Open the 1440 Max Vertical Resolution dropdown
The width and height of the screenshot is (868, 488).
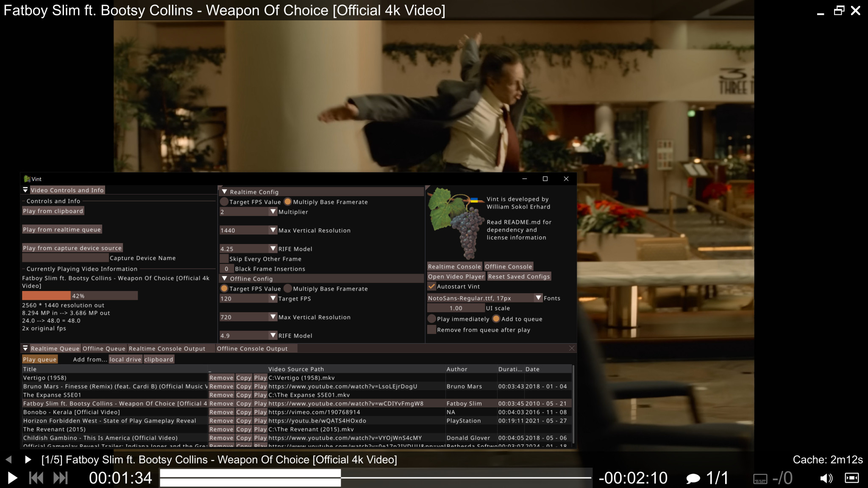click(273, 230)
